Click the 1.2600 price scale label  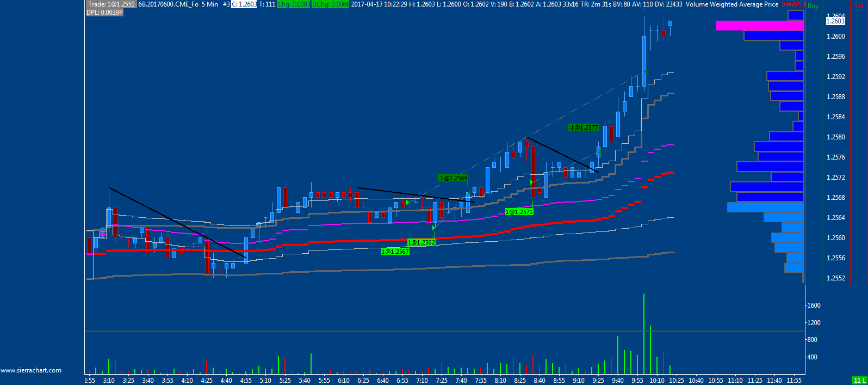tap(836, 36)
